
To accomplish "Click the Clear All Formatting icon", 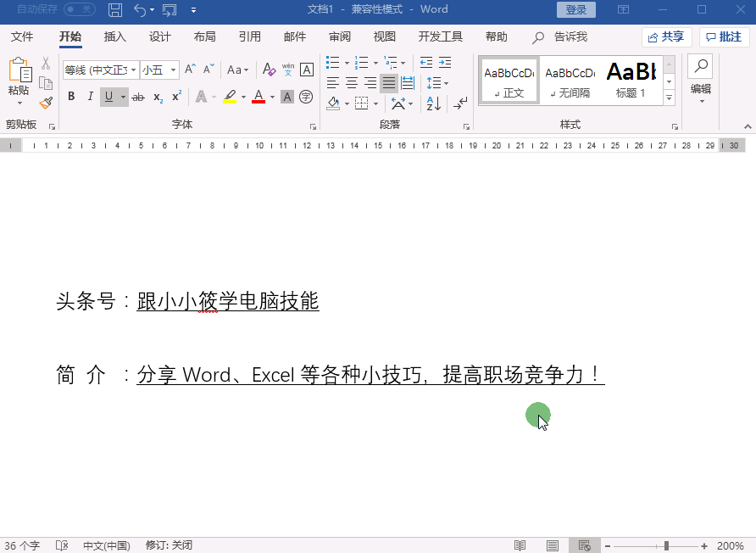I will pos(269,70).
